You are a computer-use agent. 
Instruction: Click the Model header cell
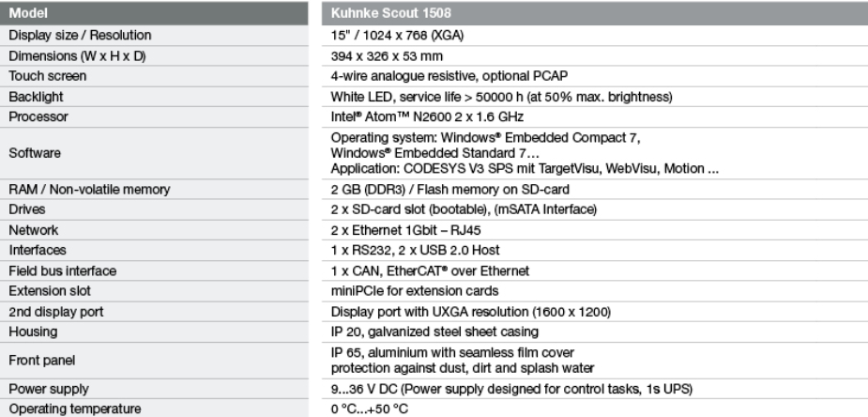click(154, 13)
